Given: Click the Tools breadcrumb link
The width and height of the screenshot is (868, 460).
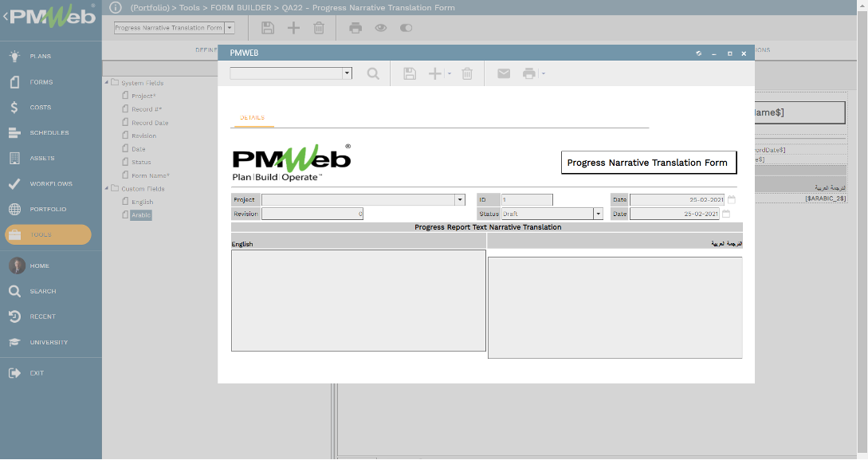Looking at the screenshot, I should pyautogui.click(x=190, y=8).
